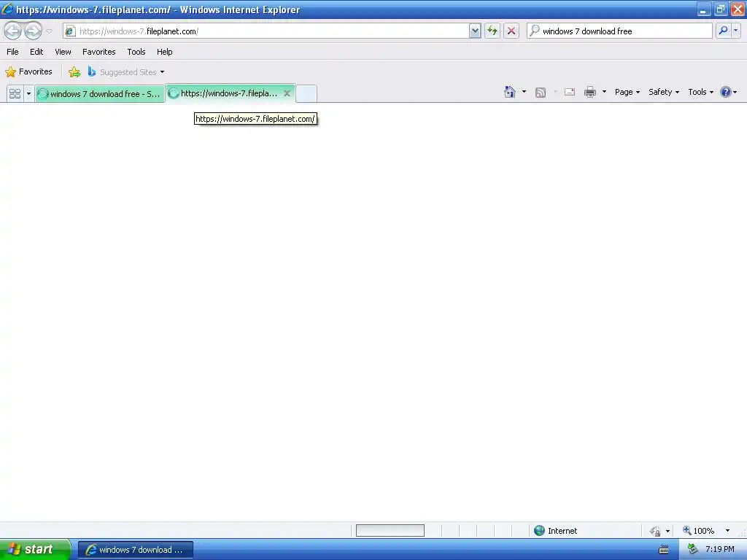Image resolution: width=747 pixels, height=560 pixels.
Task: Open the Safety command bar menu
Action: pos(664,92)
